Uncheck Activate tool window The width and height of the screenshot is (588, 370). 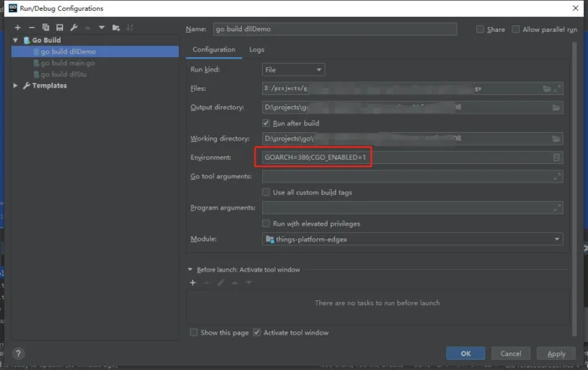tap(256, 332)
